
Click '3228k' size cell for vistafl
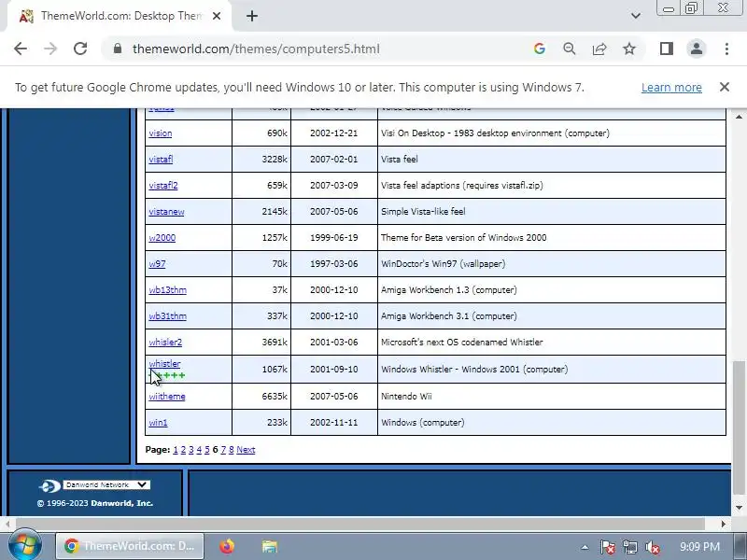point(261,160)
